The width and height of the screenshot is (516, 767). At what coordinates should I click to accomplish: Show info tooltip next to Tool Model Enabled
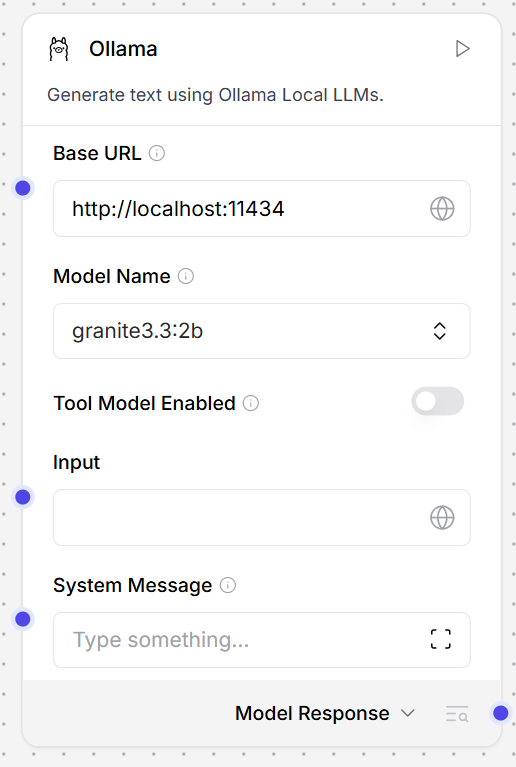point(251,404)
